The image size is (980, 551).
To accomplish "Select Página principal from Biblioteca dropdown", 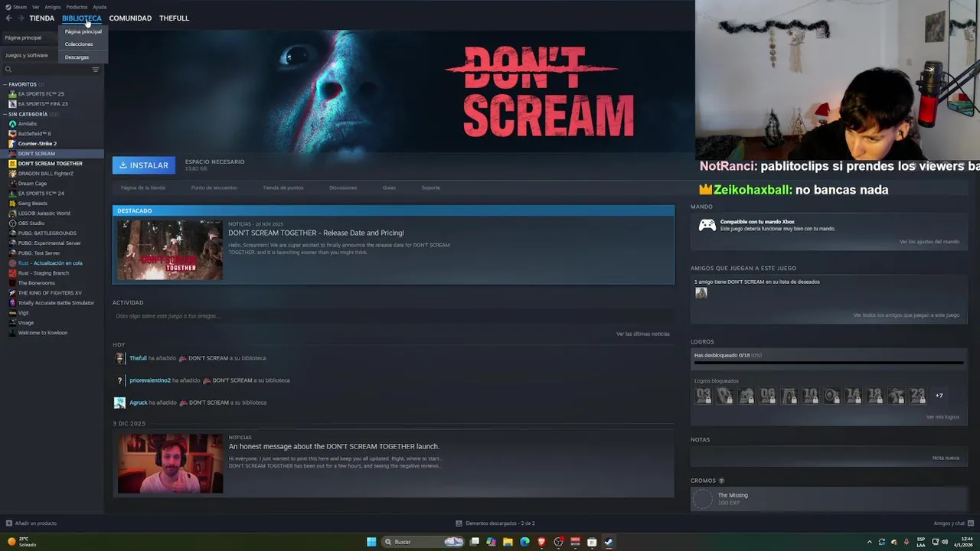I will (83, 31).
